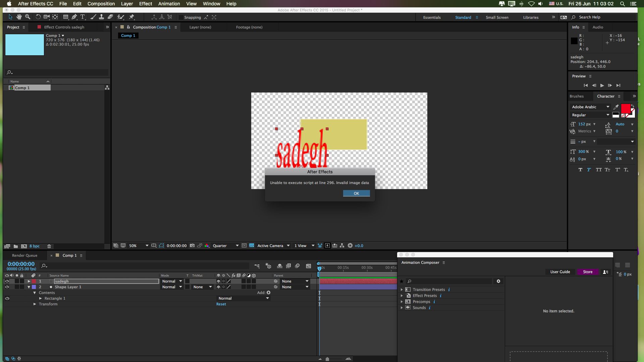The image size is (644, 362).
Task: Click the Comp 1 tab in timeline
Action: click(69, 255)
